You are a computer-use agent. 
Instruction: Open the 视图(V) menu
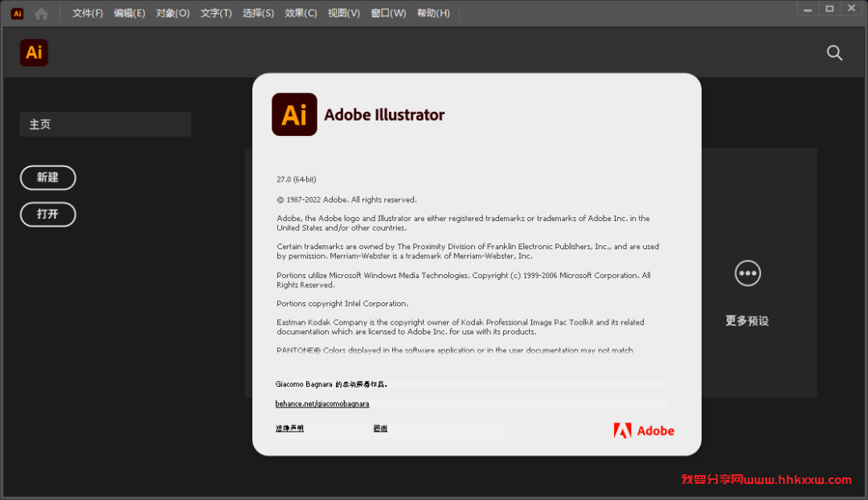tap(344, 14)
